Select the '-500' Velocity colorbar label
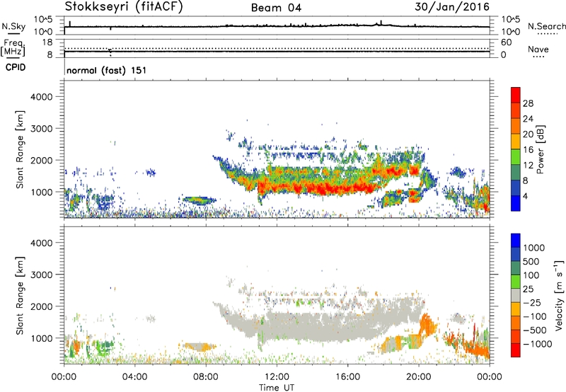Viewport: 566px width, 392px height. (535, 330)
